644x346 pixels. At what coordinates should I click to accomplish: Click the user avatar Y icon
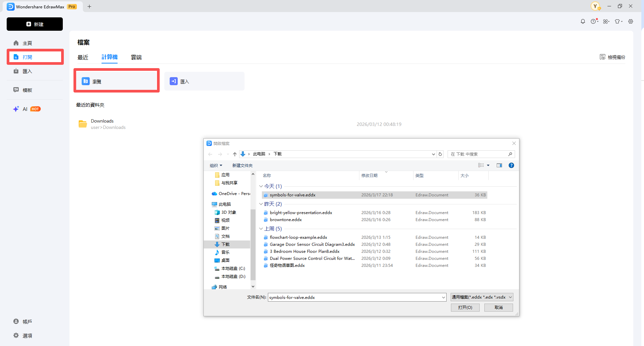(x=595, y=6)
